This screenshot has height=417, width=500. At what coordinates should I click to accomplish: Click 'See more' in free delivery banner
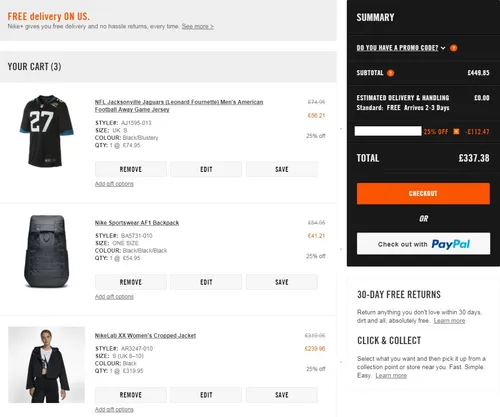point(198,26)
